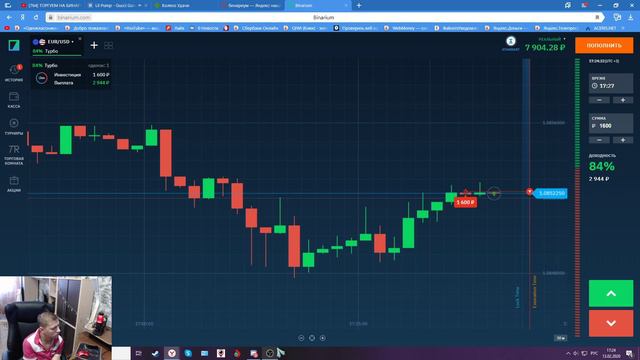The image size is (640, 360).
Task: Show hidden system tray icons
Action: (568, 353)
